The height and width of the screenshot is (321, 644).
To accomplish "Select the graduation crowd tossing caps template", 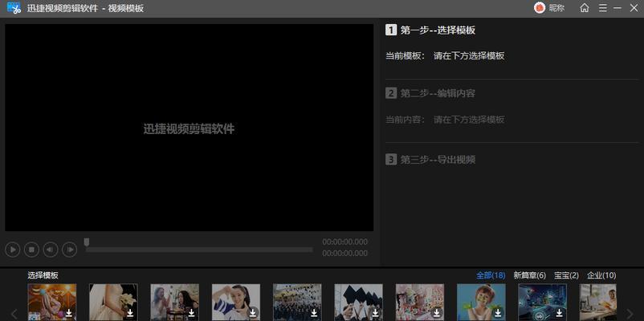I will point(297,302).
